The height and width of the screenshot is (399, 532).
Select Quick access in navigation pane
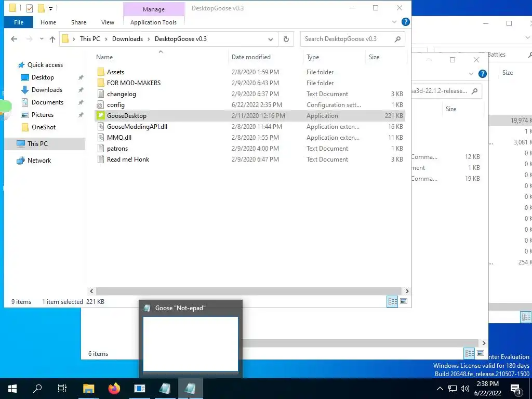[x=45, y=65]
